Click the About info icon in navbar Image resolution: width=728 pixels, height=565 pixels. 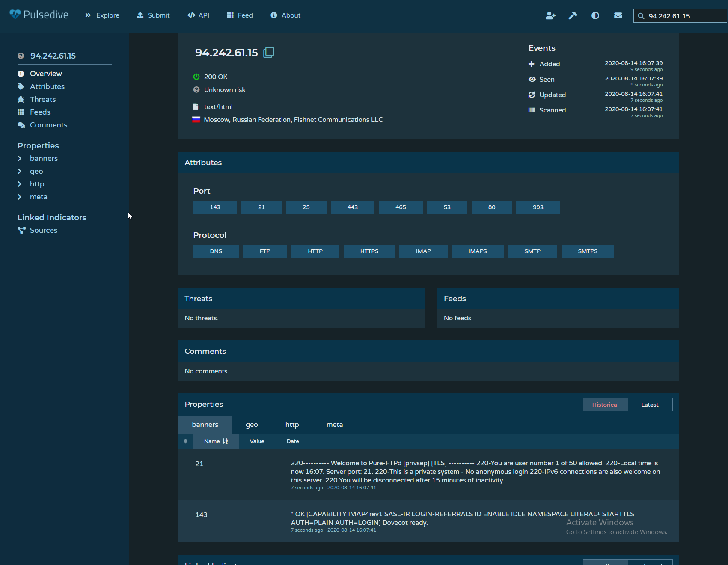coord(274,15)
